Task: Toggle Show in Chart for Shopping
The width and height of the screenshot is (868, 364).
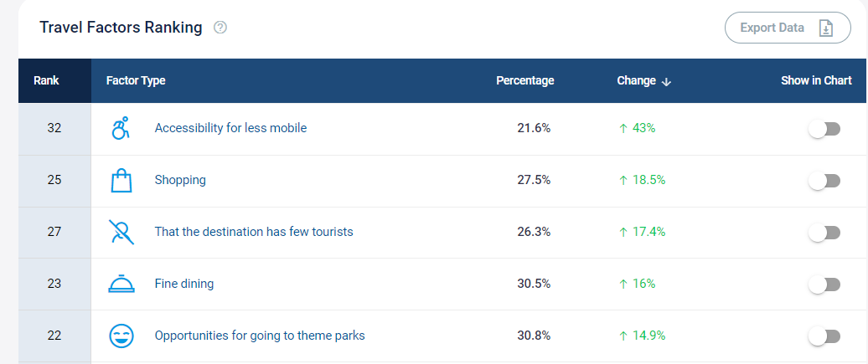Action: pos(824,181)
